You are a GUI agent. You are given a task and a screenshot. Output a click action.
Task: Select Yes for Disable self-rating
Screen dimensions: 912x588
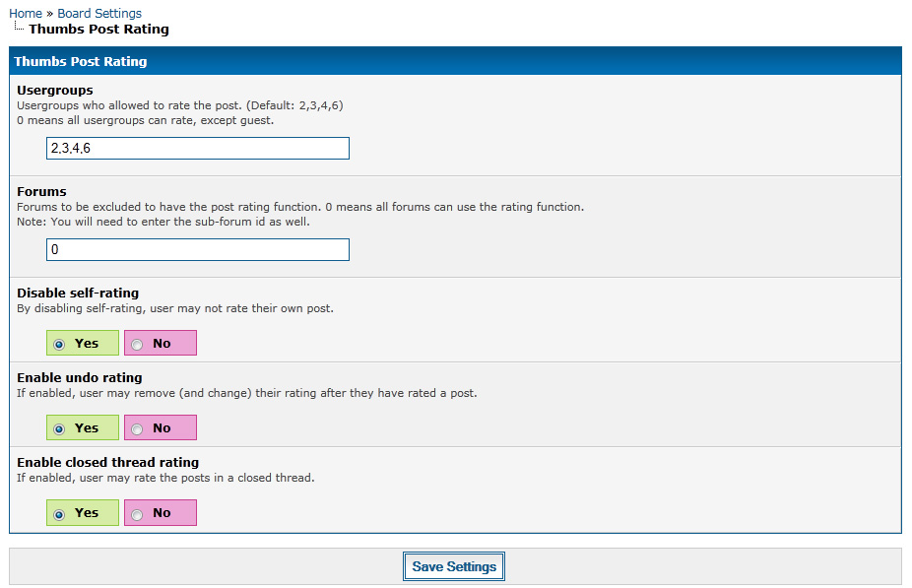coord(60,344)
